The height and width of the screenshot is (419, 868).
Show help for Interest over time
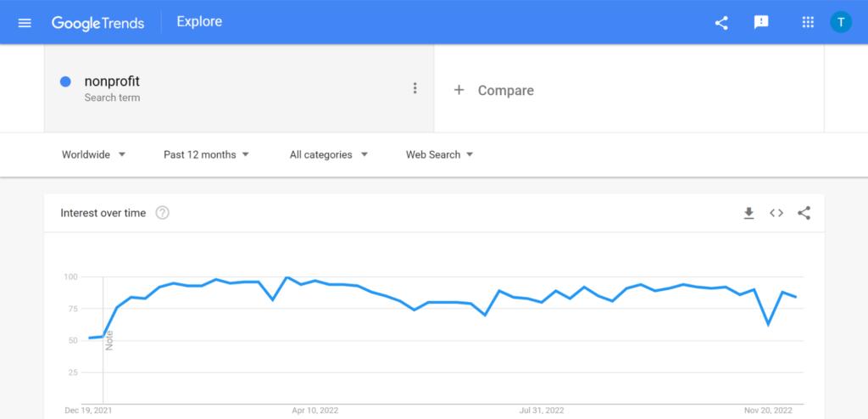click(162, 213)
